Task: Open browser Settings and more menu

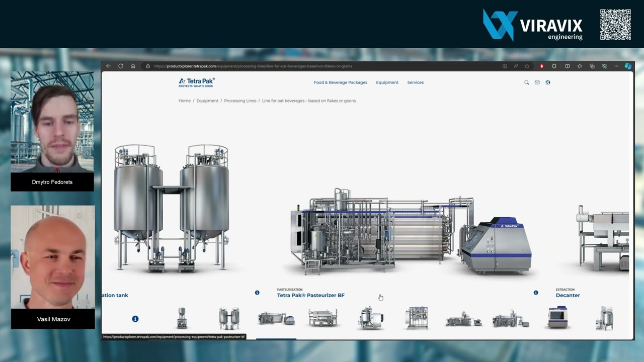Action: (x=616, y=66)
